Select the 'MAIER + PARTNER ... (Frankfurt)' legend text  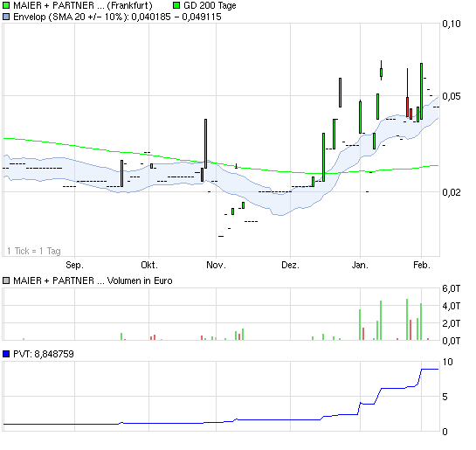point(83,5)
